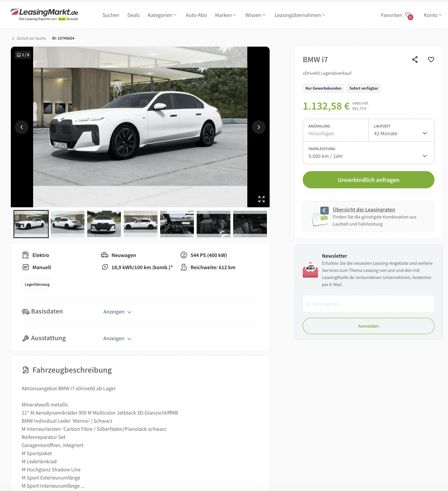Expand Ausstattung via Anzeigen
448x491 pixels.
tap(117, 338)
